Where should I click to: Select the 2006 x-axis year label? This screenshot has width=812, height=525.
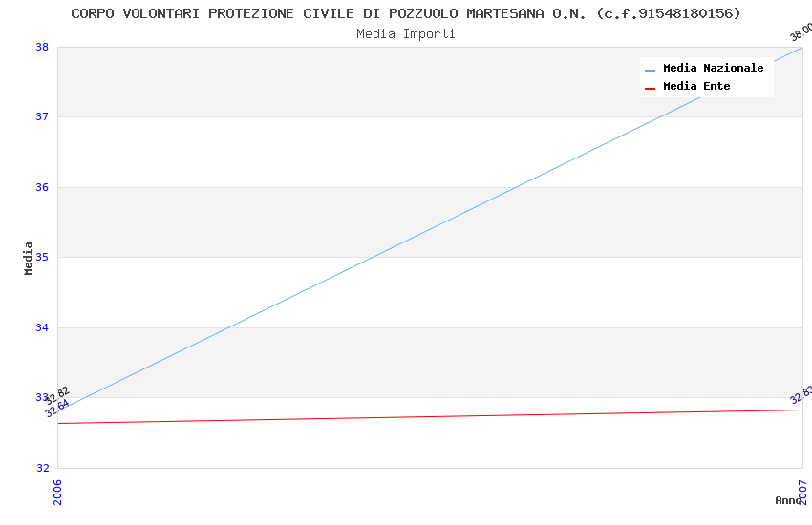click(x=57, y=492)
